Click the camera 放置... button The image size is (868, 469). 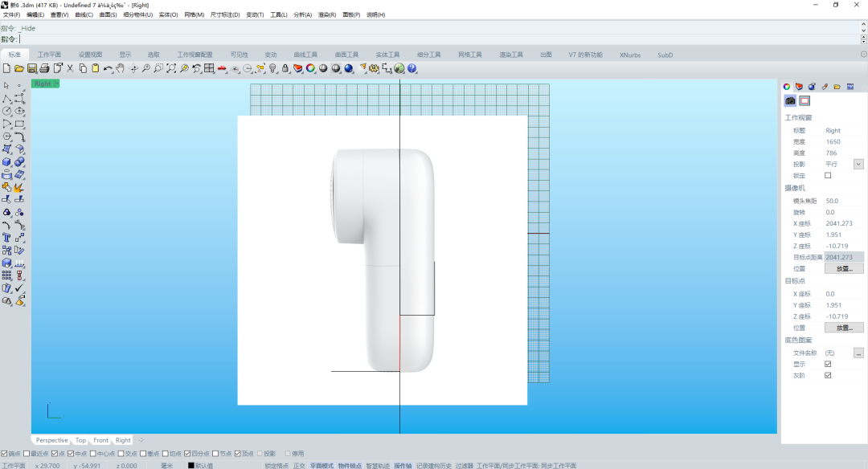tap(844, 268)
